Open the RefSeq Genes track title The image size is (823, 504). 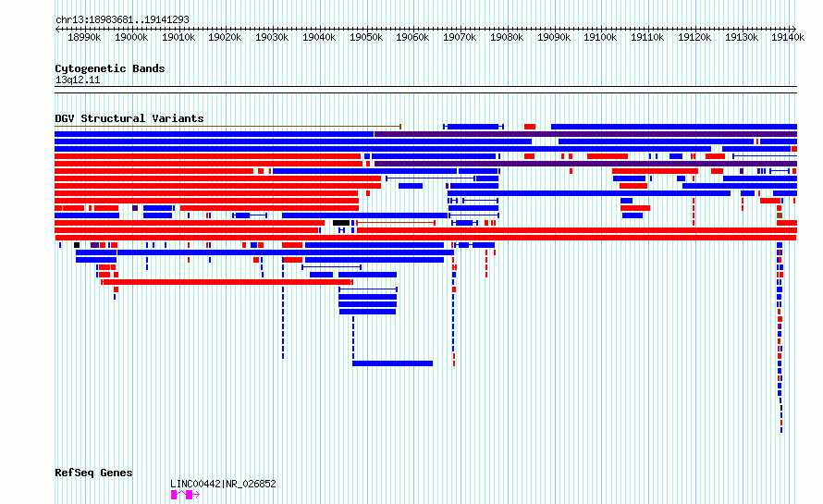94,473
